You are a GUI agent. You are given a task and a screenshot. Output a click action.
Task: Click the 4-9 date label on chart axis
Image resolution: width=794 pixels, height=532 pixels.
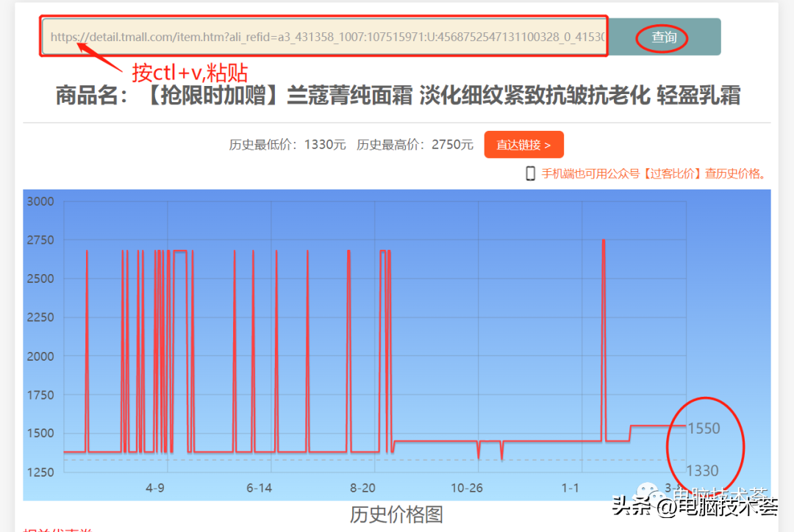tap(154, 487)
